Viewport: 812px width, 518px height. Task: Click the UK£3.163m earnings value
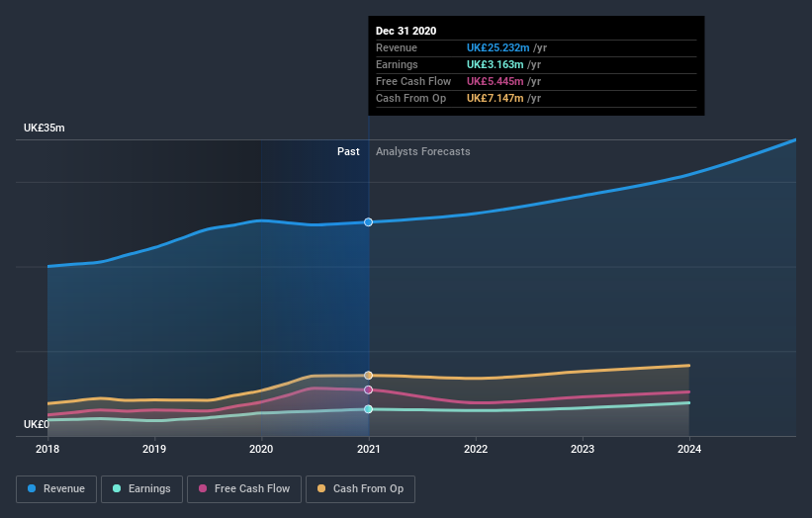pyautogui.click(x=496, y=64)
